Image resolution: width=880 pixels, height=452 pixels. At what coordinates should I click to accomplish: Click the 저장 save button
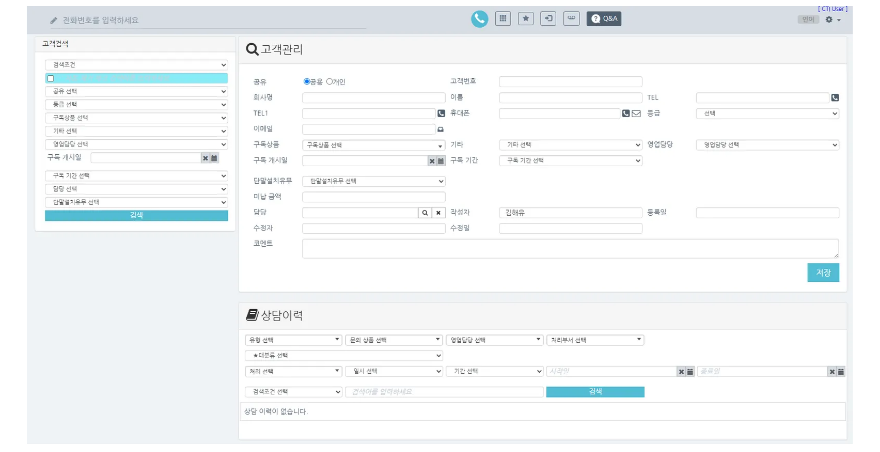coord(823,272)
